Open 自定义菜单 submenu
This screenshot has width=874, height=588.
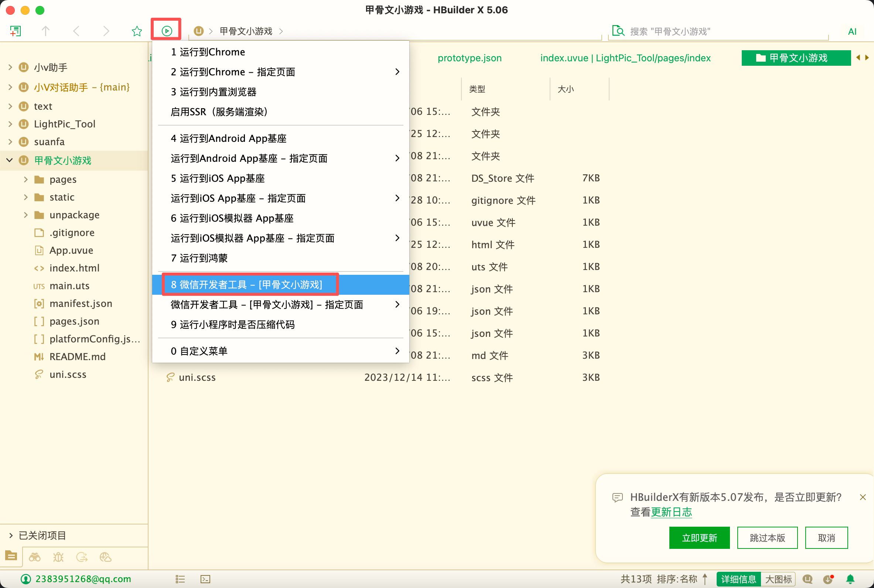(280, 351)
